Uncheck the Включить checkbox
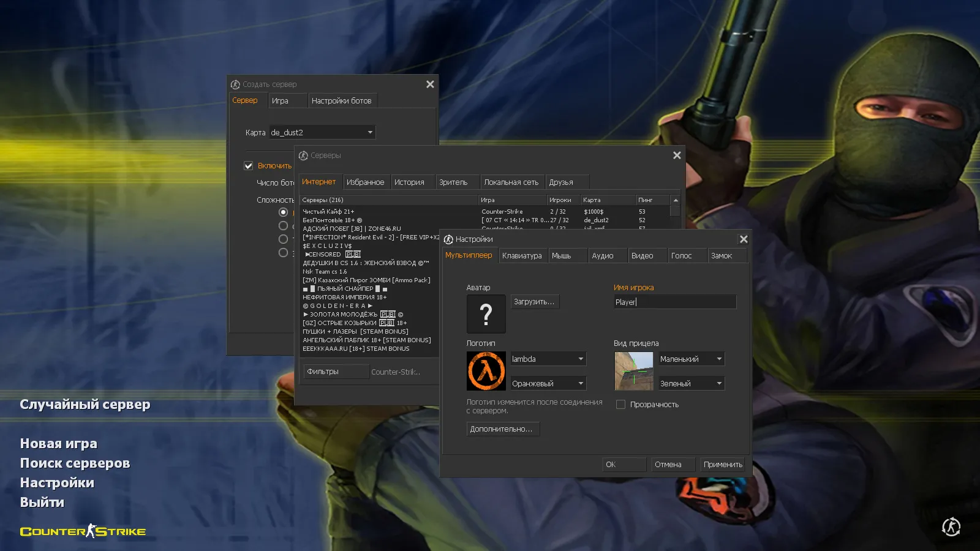 [x=249, y=165]
